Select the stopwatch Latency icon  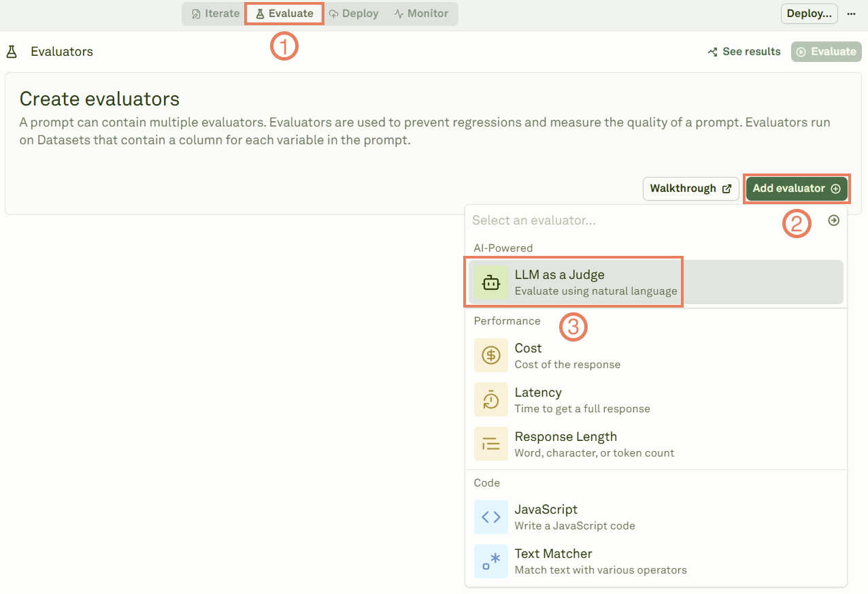[491, 399]
